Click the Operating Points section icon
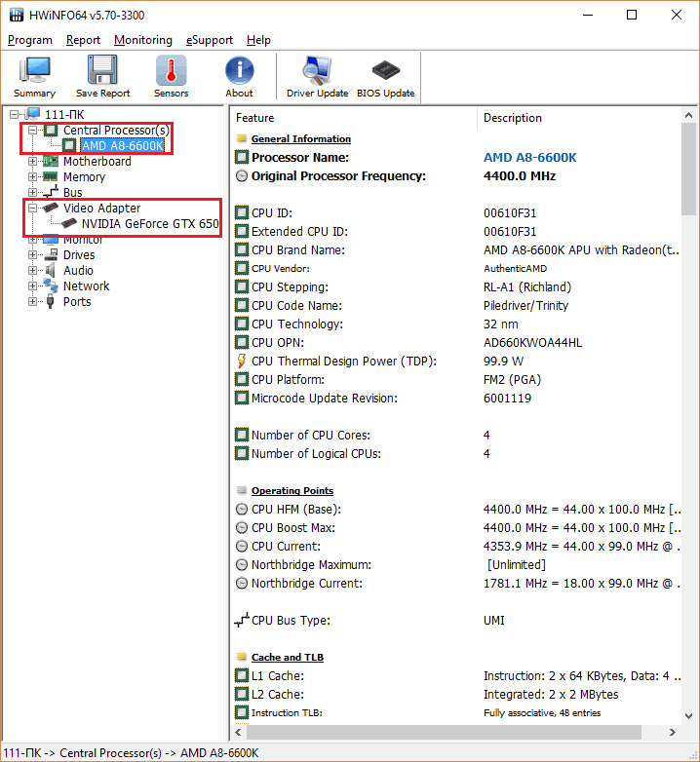Viewport: 700px width, 762px height. point(242,490)
